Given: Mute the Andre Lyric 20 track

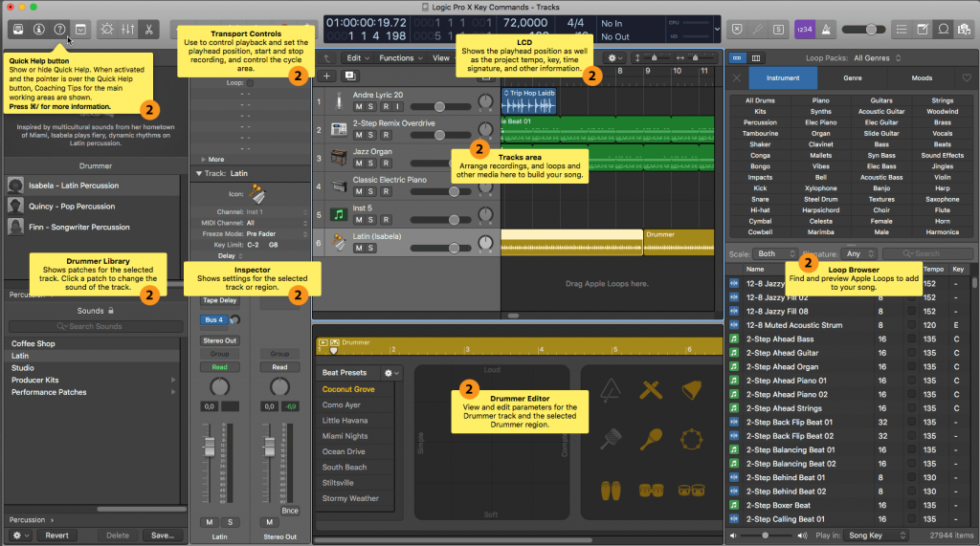Looking at the screenshot, I should coord(359,107).
